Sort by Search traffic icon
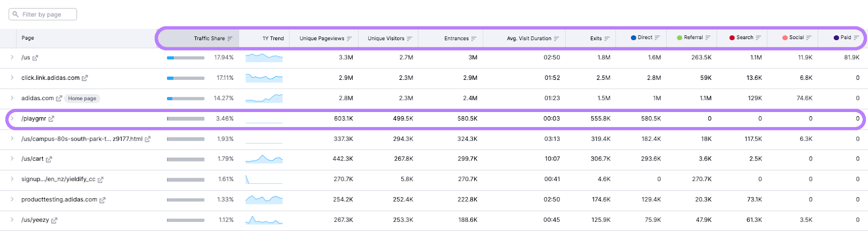The image size is (868, 231). click(758, 38)
